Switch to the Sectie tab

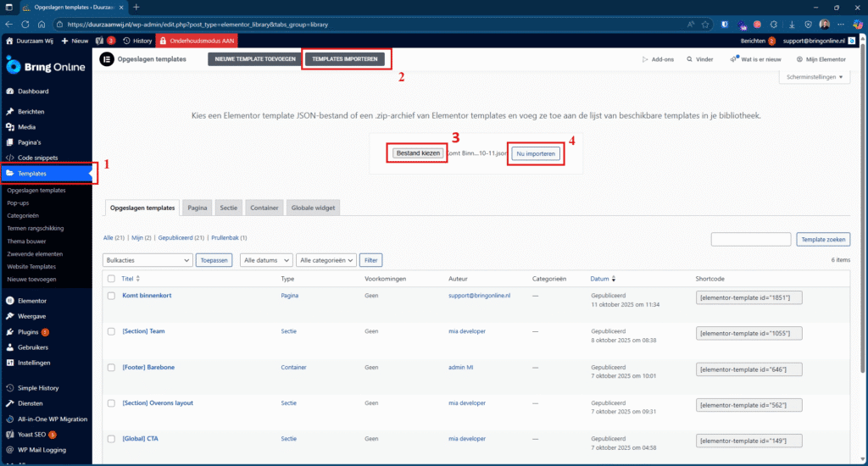[228, 207]
